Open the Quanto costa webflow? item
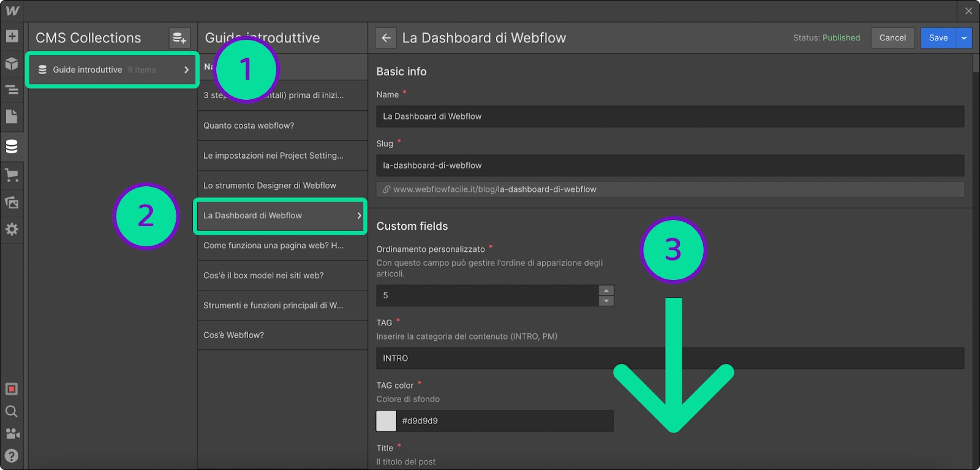 click(x=282, y=126)
